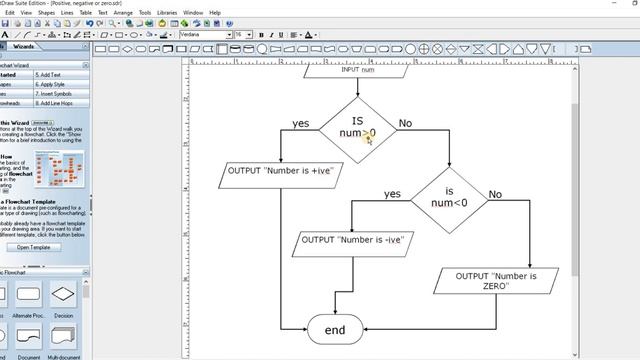Open the text alignment dropdown arrow
Screen dimensions: 640x360
tap(300, 35)
